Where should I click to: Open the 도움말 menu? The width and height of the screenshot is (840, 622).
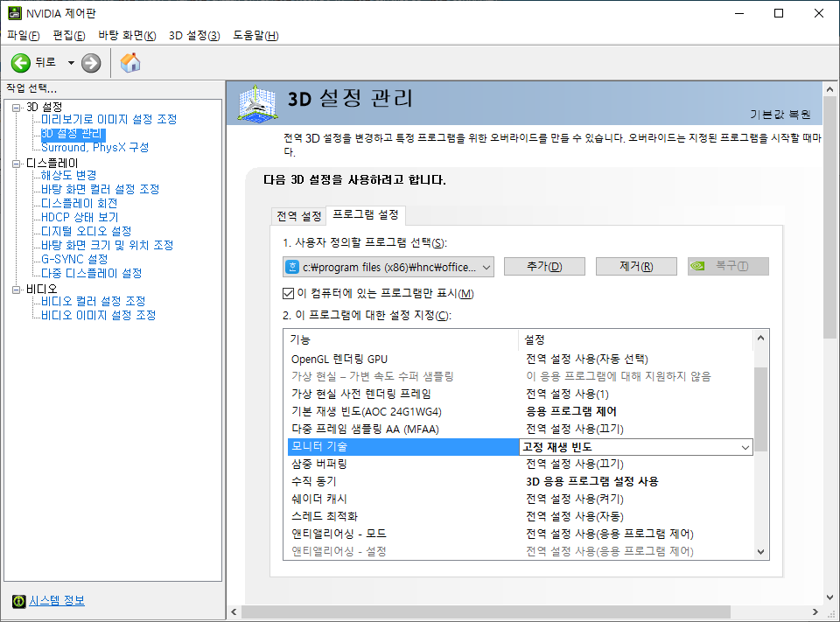pyautogui.click(x=255, y=35)
